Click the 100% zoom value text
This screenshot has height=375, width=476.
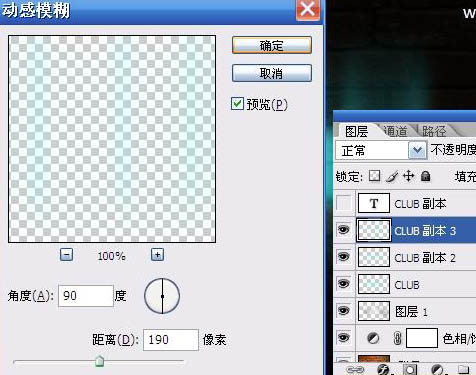(x=111, y=256)
